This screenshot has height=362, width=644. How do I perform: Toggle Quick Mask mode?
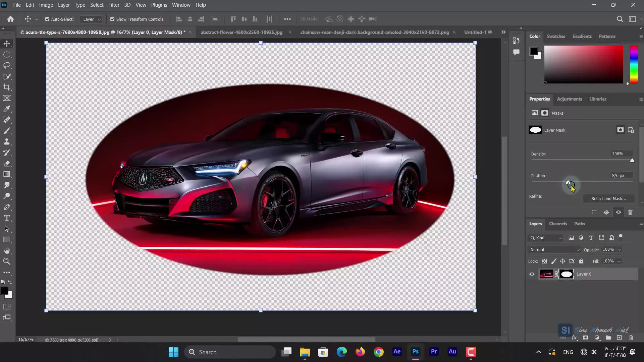click(x=7, y=306)
